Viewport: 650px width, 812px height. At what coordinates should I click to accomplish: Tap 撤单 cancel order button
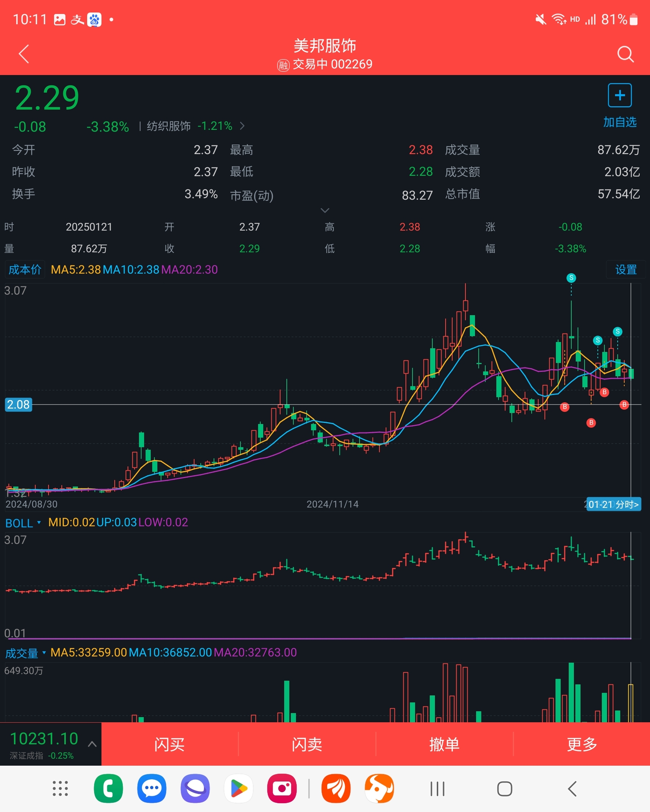(x=444, y=744)
